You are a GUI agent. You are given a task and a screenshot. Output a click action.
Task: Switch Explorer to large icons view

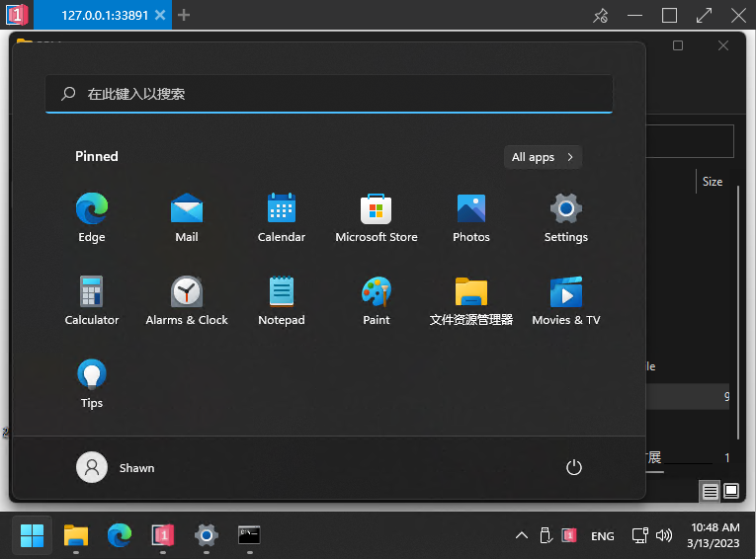pyautogui.click(x=731, y=492)
